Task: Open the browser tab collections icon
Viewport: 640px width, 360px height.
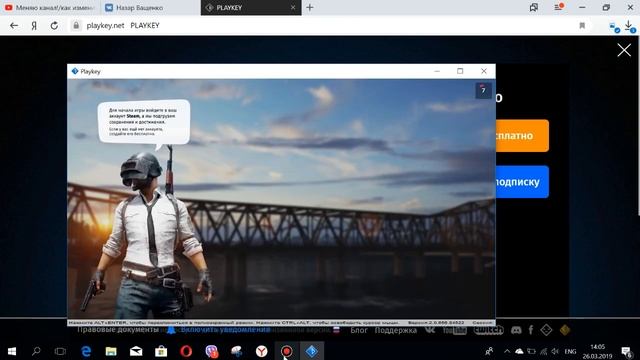Action: (534, 7)
